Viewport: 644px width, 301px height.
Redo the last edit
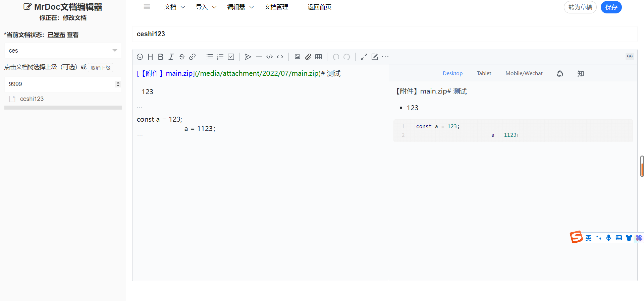[x=347, y=57]
